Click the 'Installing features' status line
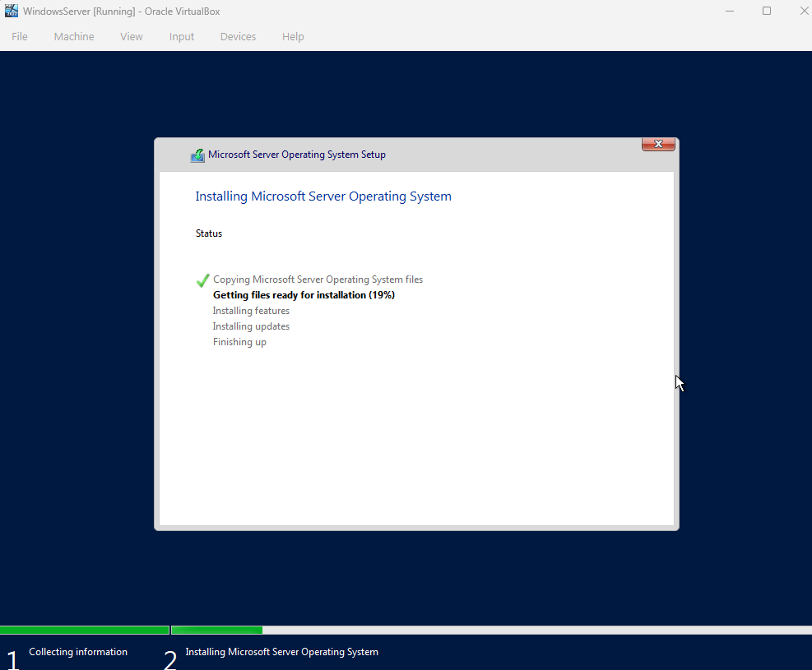The height and width of the screenshot is (670, 812). (x=251, y=311)
